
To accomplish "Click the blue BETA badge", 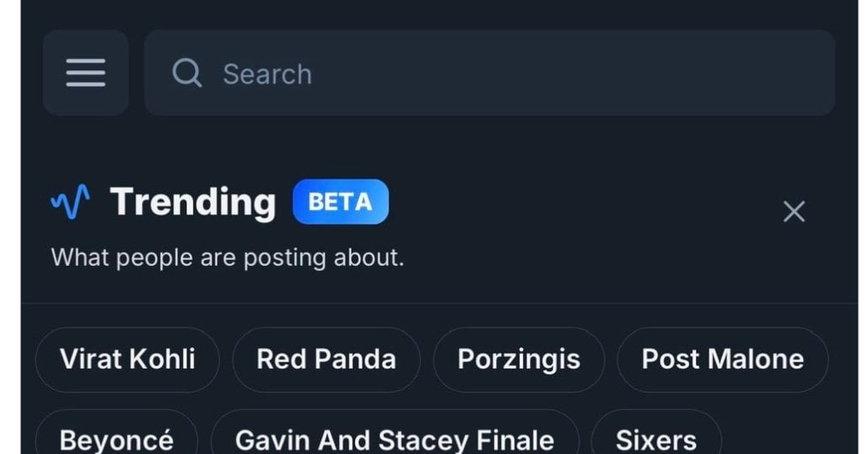I will 341,202.
